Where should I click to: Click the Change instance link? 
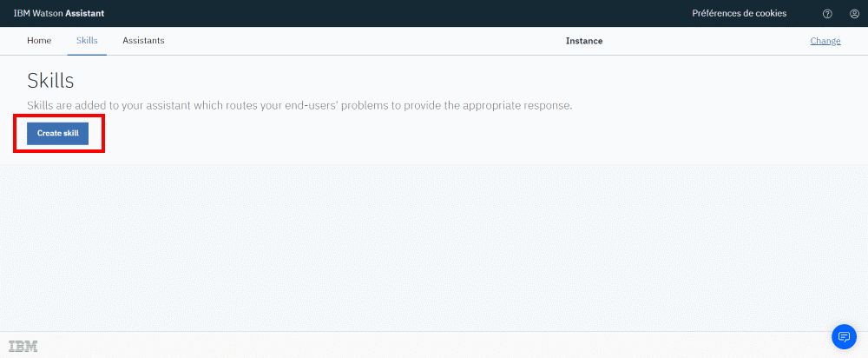pos(825,41)
